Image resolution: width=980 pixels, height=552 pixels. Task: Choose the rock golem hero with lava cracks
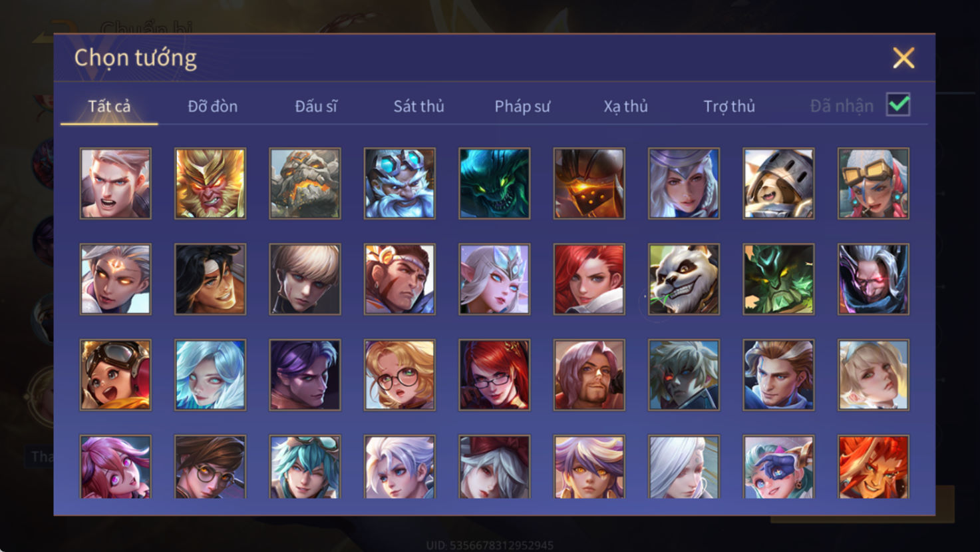(x=305, y=184)
